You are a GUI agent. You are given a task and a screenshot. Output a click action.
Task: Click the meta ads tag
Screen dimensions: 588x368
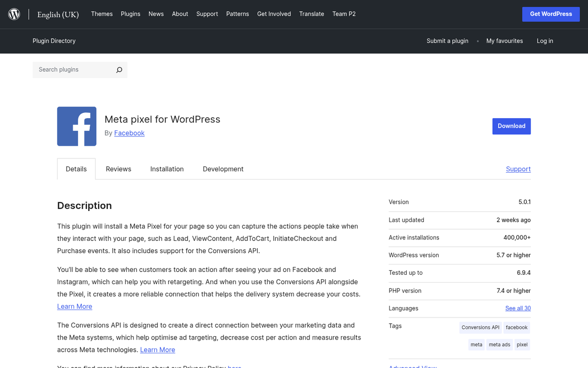pyautogui.click(x=499, y=344)
